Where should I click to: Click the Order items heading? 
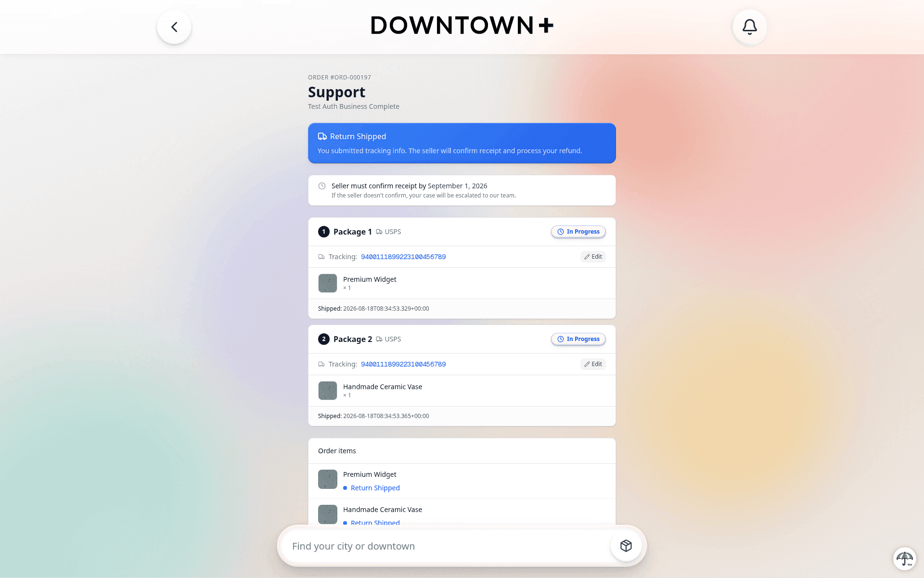coord(337,451)
